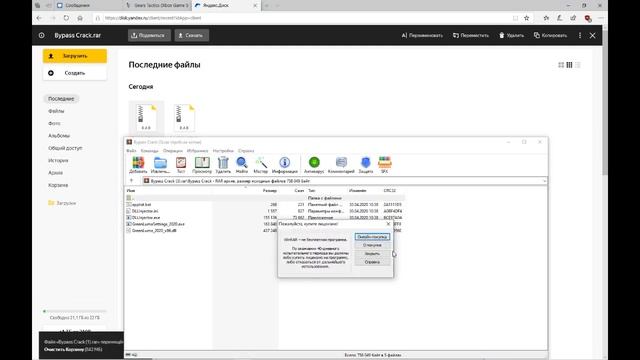Open the Команды menu
This screenshot has width=640, height=360.
click(x=149, y=151)
